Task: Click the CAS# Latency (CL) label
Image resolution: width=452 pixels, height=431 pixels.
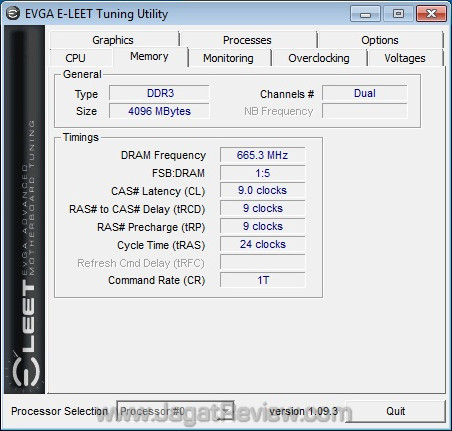Action: coord(158,191)
